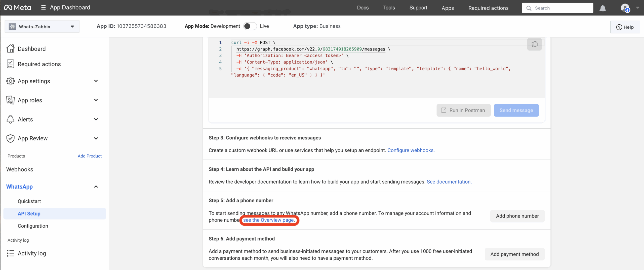
Task: Click the Step 3 Configure webhooks heading
Action: click(x=265, y=138)
